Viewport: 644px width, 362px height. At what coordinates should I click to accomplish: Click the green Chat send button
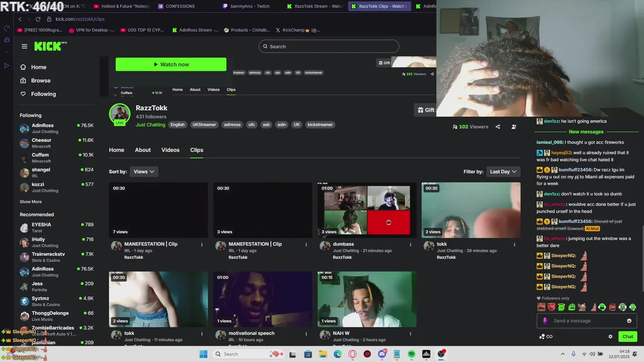point(628,337)
